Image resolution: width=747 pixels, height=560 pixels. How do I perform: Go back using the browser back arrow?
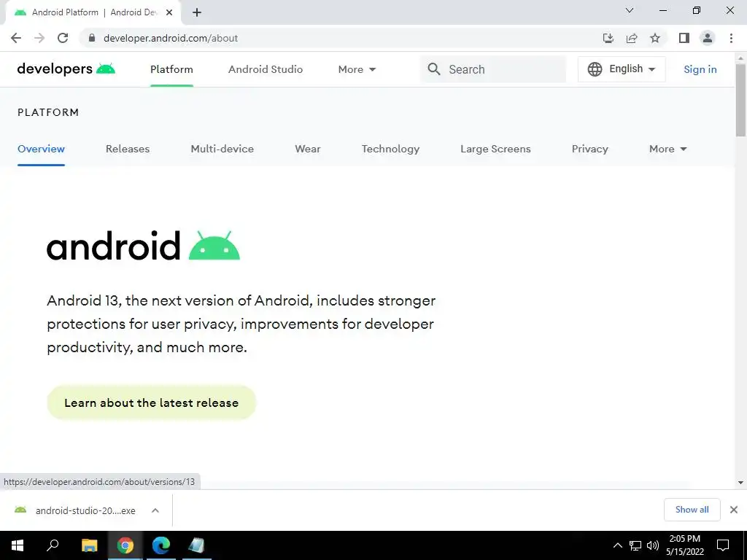click(x=16, y=38)
